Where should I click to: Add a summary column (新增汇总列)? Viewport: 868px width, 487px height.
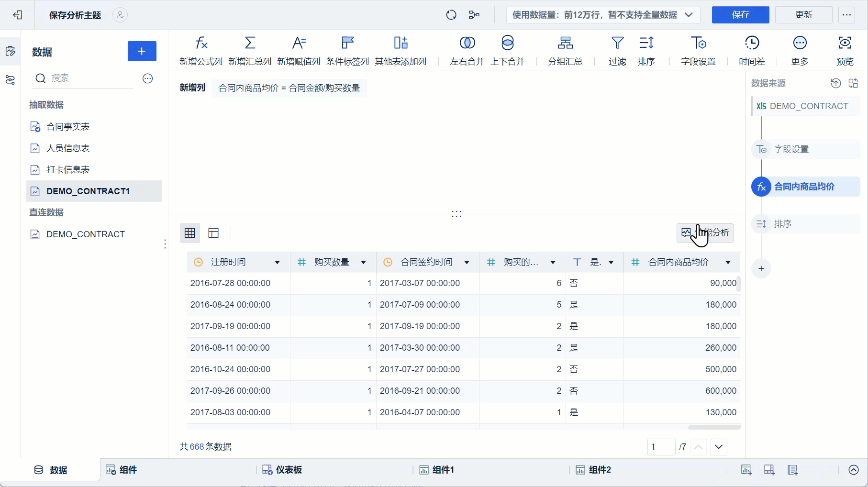click(x=250, y=50)
